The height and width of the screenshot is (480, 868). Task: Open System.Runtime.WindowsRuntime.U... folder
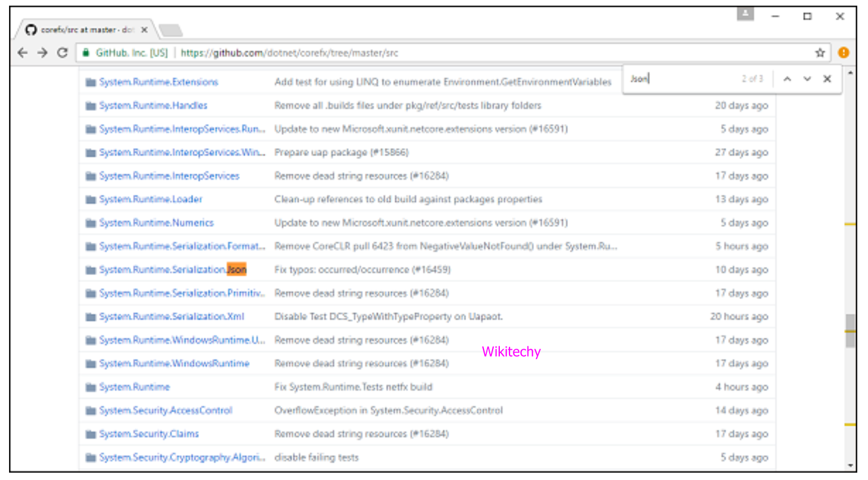pos(182,340)
